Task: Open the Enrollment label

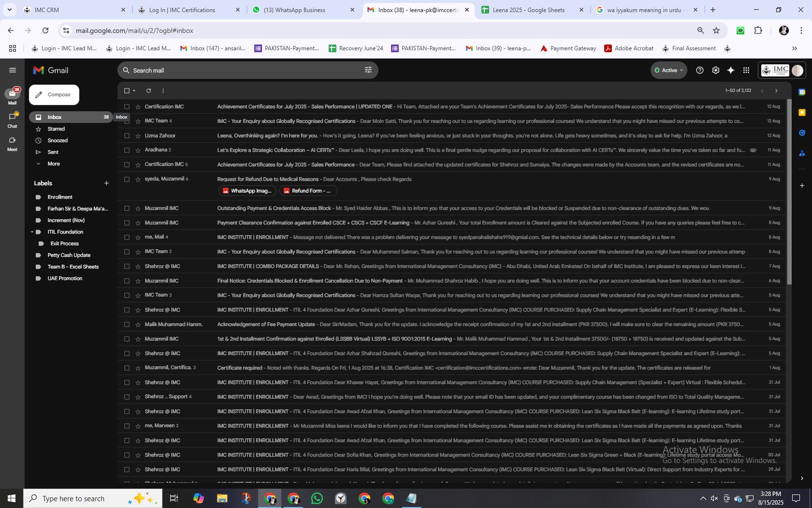Action: (60, 197)
